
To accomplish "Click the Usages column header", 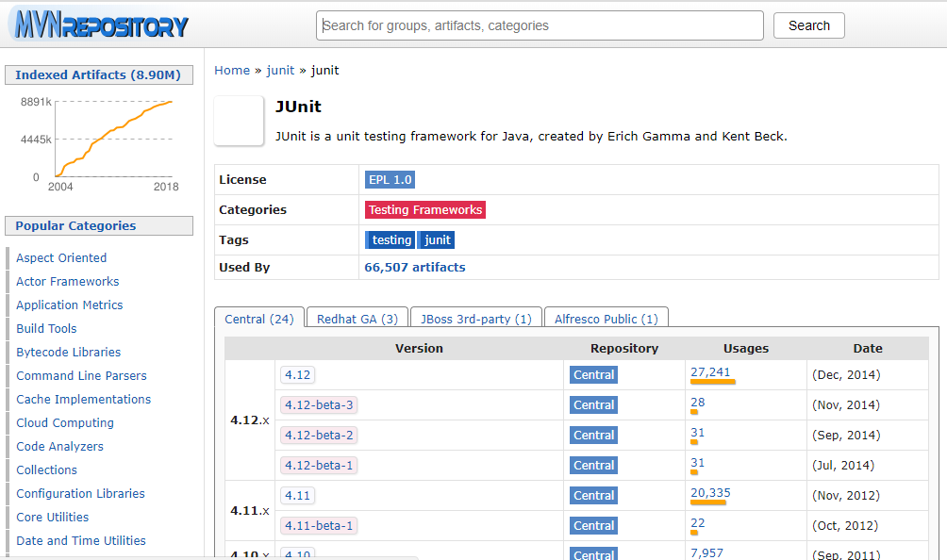I will (746, 348).
